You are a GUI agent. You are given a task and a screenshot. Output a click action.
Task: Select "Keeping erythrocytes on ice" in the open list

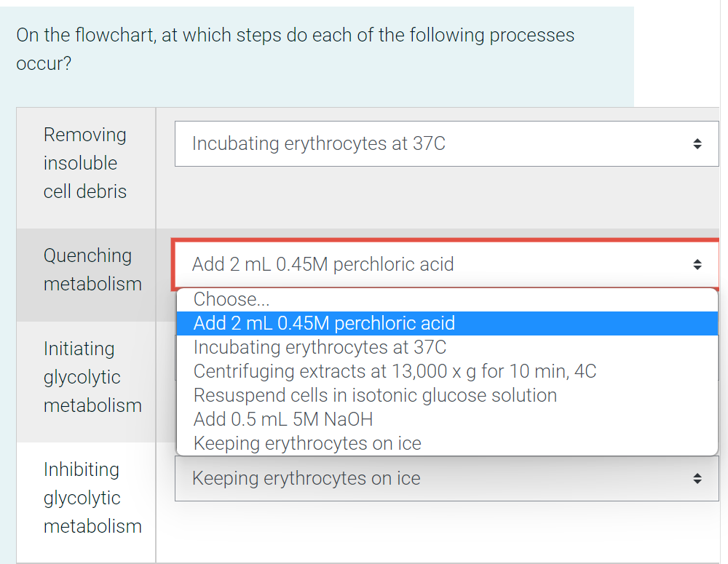point(307,443)
